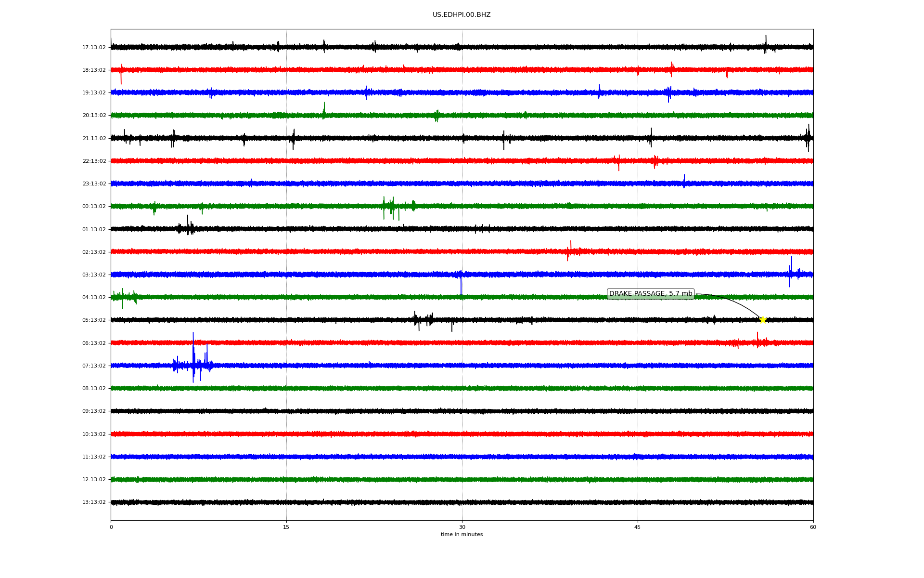
Task: Click the 01:13:02 trace time label
Action: point(94,229)
